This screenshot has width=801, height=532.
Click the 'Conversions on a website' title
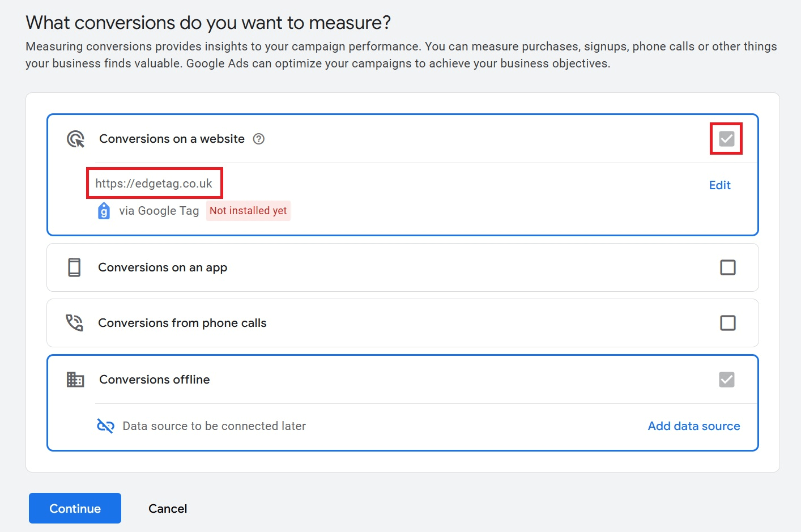coord(172,139)
